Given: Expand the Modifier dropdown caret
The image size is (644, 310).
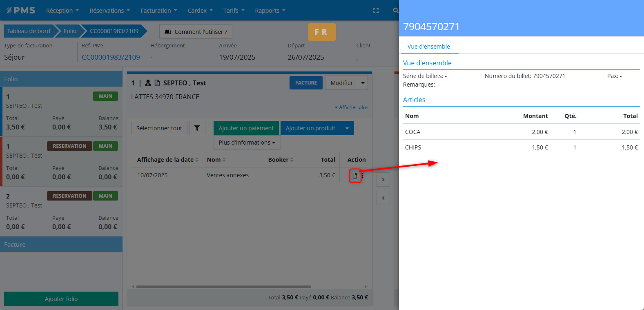Looking at the screenshot, I should coord(363,83).
